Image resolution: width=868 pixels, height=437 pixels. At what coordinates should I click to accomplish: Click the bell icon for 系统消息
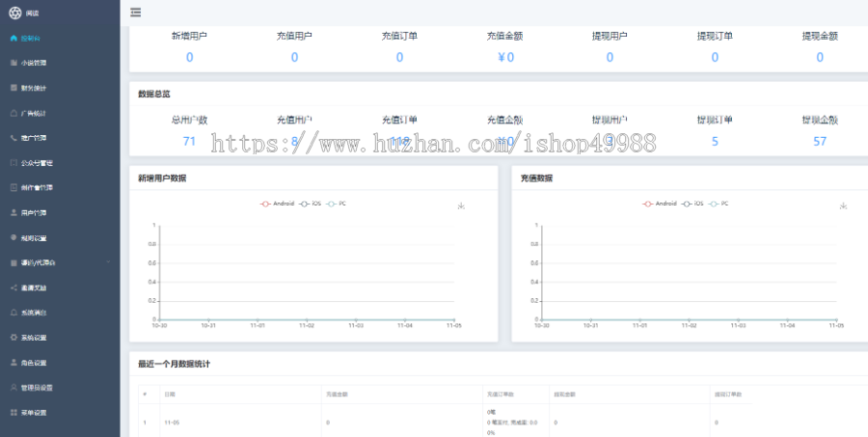point(14,313)
